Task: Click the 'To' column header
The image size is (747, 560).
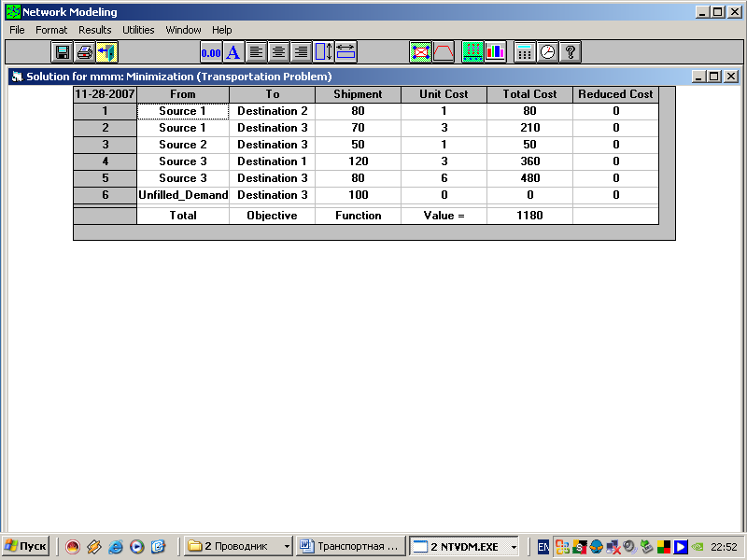Action: (x=272, y=94)
